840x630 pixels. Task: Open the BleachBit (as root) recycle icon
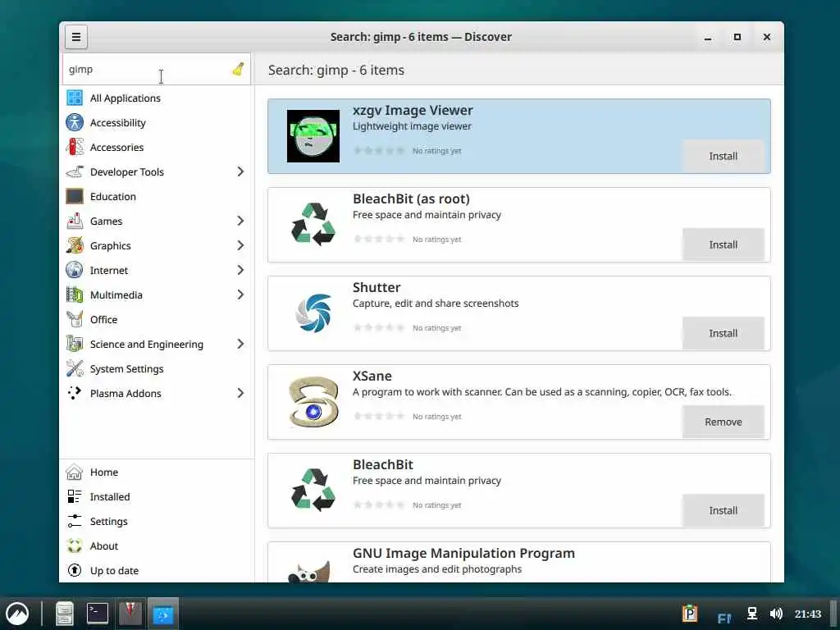313,225
